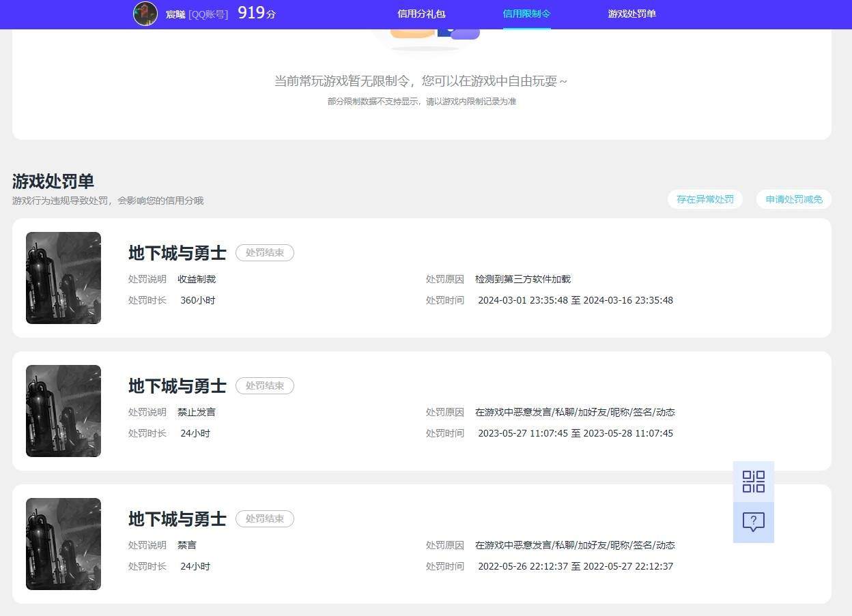Open the help feedback chat icon

click(754, 523)
